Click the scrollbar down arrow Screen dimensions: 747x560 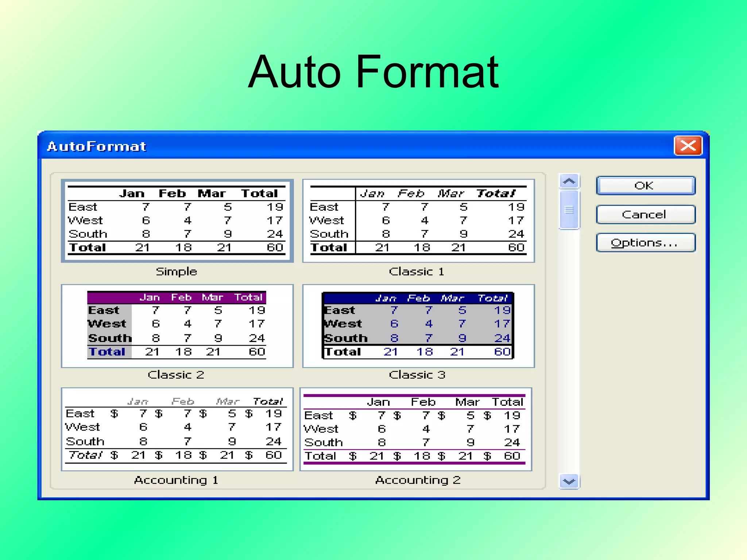569,482
